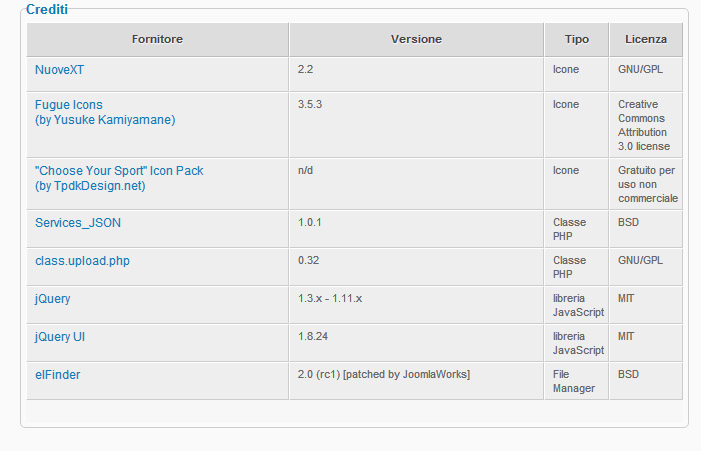Click the Creative Commons Attribution license cell
The image size is (701, 451).
(x=646, y=125)
